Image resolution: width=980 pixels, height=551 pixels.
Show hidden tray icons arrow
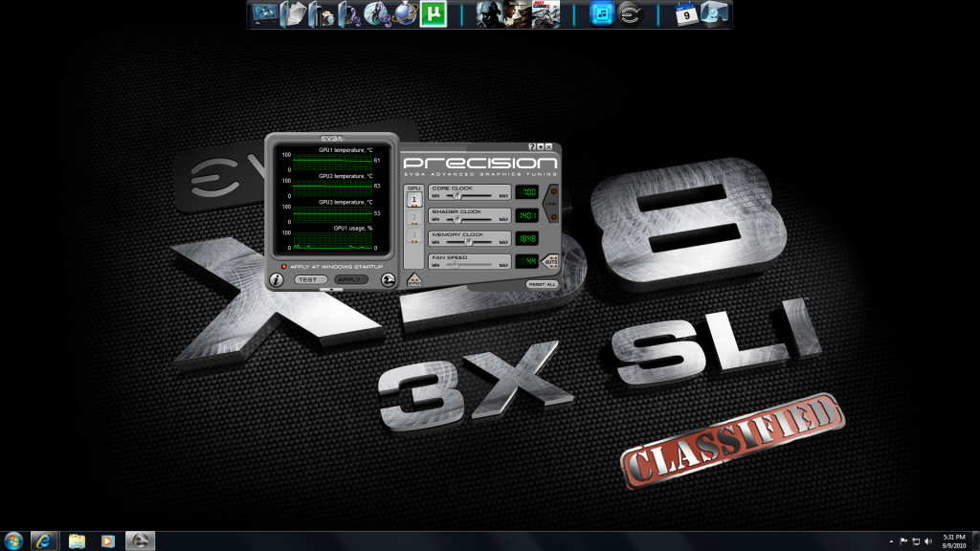[891, 541]
